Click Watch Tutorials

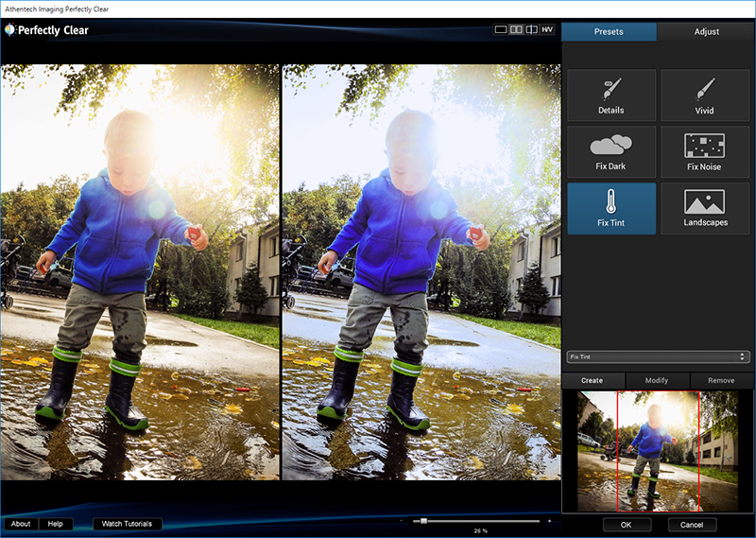127,524
